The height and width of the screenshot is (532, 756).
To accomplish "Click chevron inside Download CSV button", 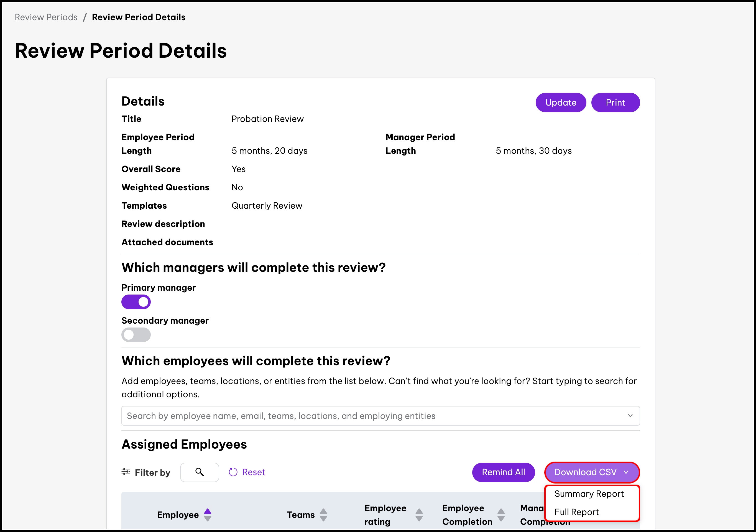I will pyautogui.click(x=626, y=472).
